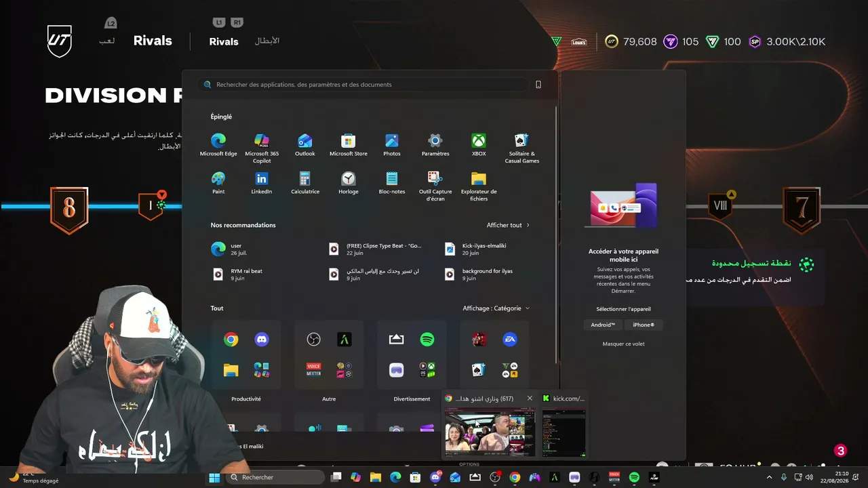Open the Calculatrice app

click(x=305, y=183)
